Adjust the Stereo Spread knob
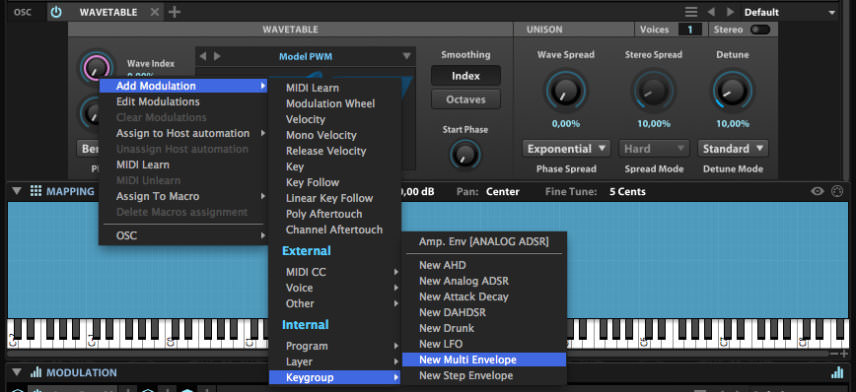This screenshot has width=856, height=392. coord(653,91)
